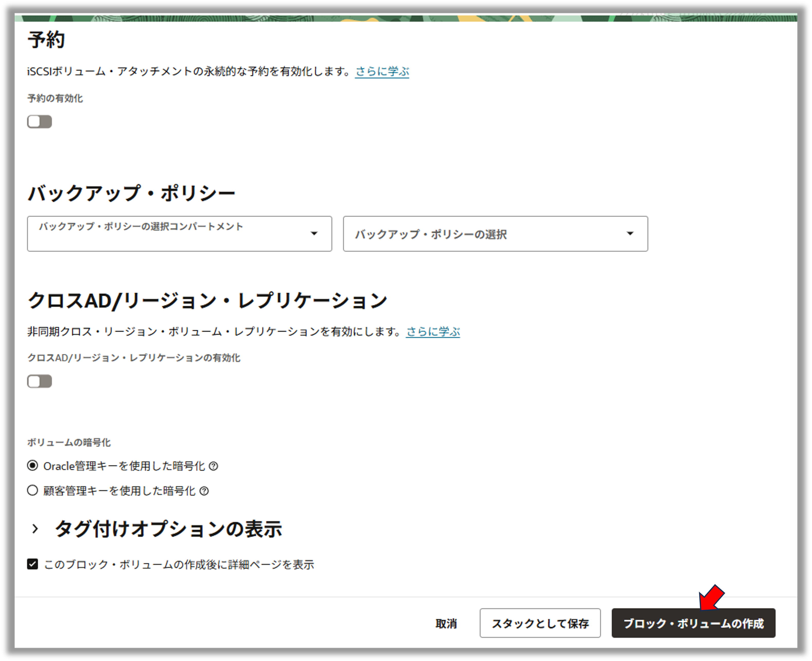Click help icon beside Oracle管理キー encryption option
This screenshot has height=661, width=812.
(213, 466)
